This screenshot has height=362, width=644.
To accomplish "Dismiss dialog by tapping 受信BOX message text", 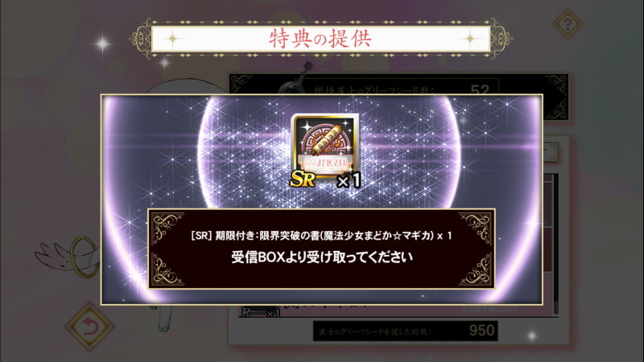I will tap(321, 257).
